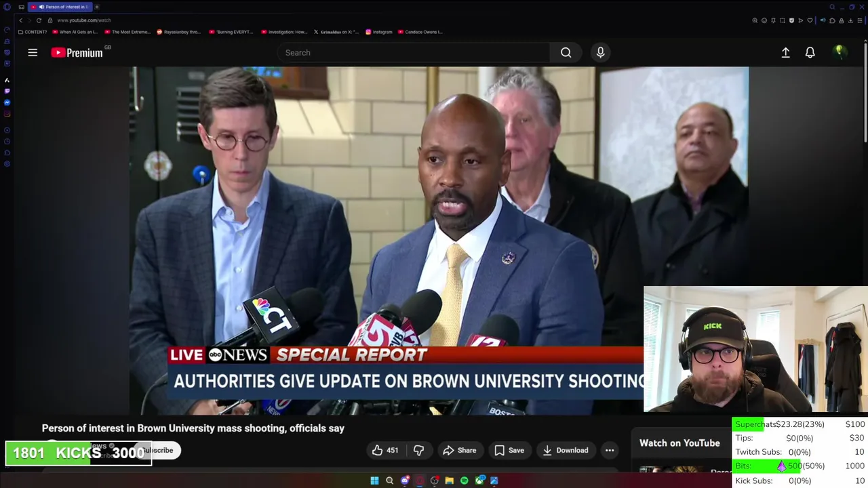Dislike the video with thumbs down

pos(418,450)
